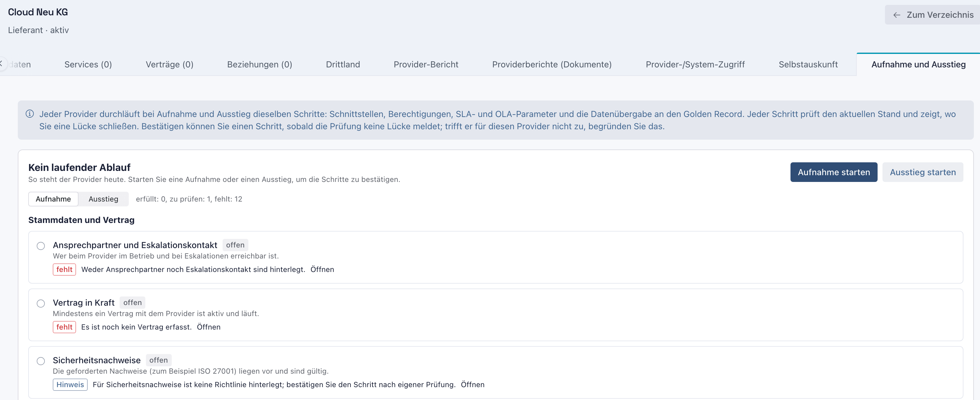Click Öffnen link for missing Vertrag
This screenshot has height=400, width=980.
point(209,327)
